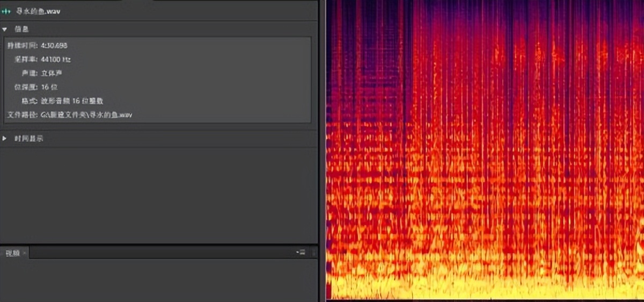Click the 时间显示 section heading
Viewport: 644px width, 302px height.
click(x=28, y=139)
